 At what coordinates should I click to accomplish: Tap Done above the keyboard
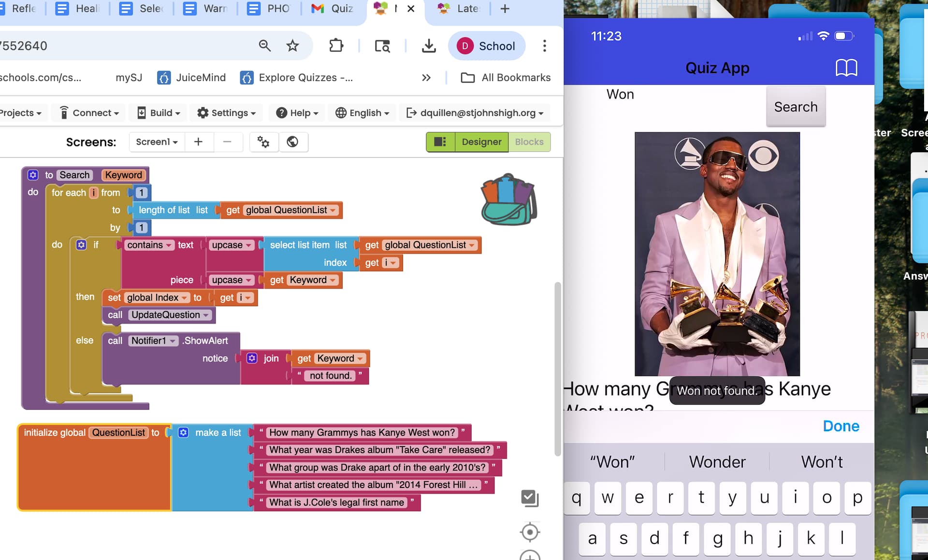[x=841, y=426]
